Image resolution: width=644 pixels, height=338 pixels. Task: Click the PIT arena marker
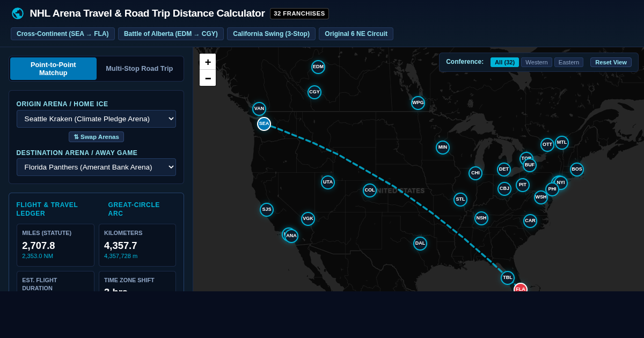523,185
